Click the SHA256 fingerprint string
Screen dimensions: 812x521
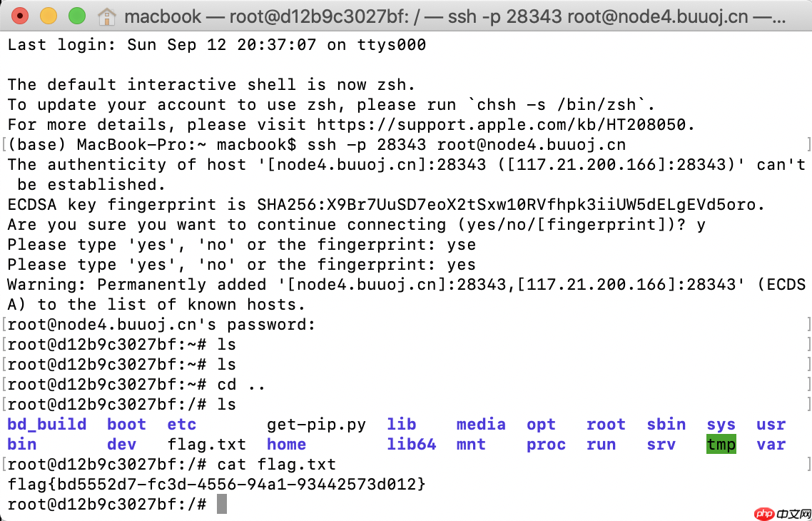tap(511, 205)
